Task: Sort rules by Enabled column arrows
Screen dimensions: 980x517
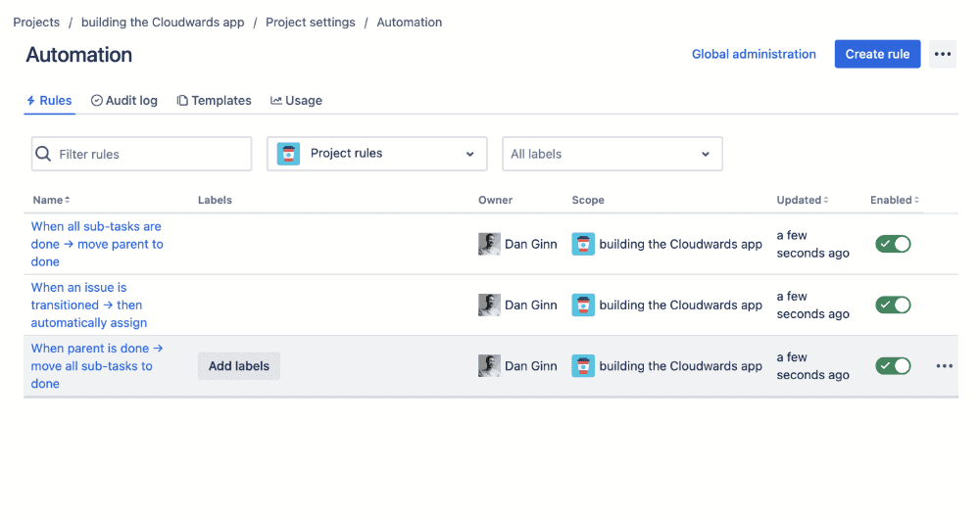Action: point(916,200)
